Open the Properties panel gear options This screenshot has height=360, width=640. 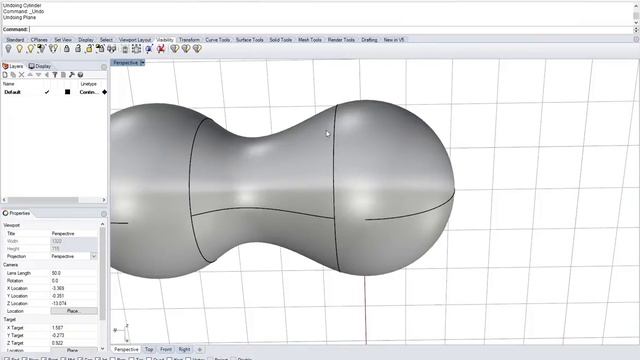point(104,213)
